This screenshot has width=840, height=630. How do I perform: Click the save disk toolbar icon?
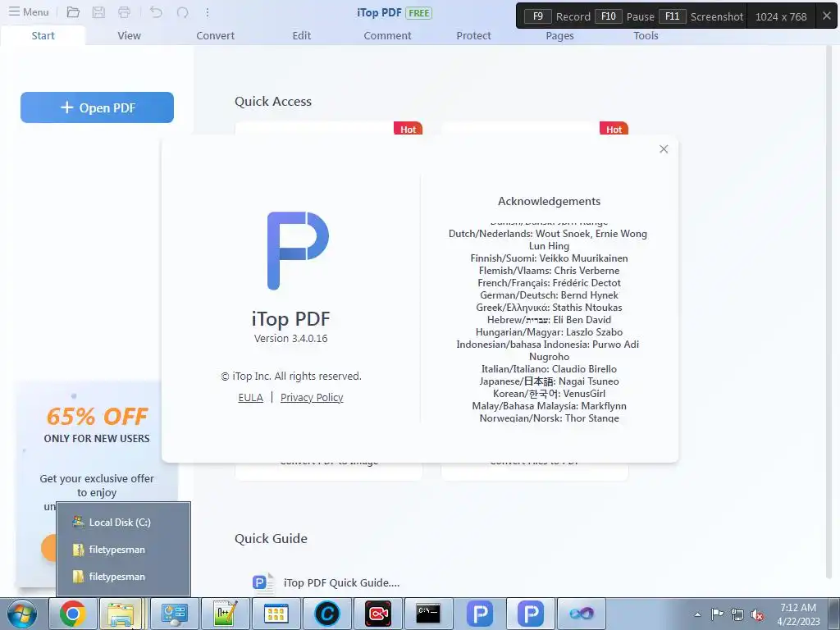98,12
